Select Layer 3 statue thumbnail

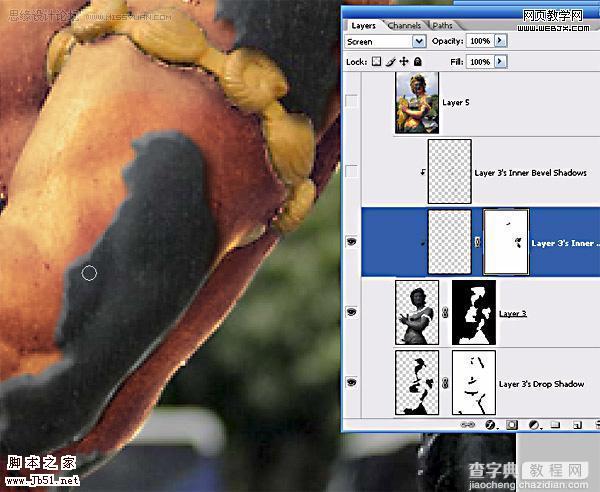(x=417, y=312)
